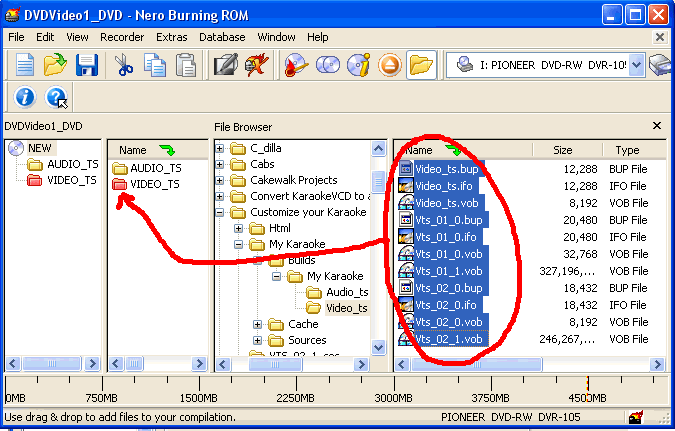
Task: Sort the file list by the Type column
Action: [x=635, y=150]
